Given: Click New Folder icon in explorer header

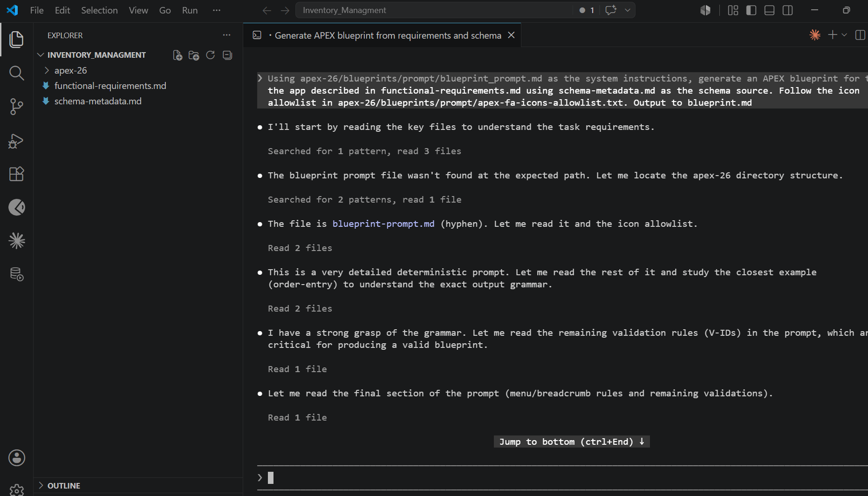Looking at the screenshot, I should (x=194, y=55).
